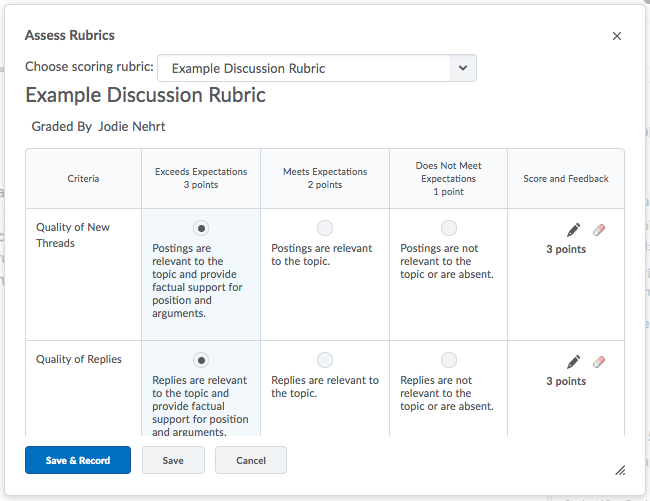Screen dimensions: 650x501
Task: Click the dialog resize handle corner
Action: point(620,469)
